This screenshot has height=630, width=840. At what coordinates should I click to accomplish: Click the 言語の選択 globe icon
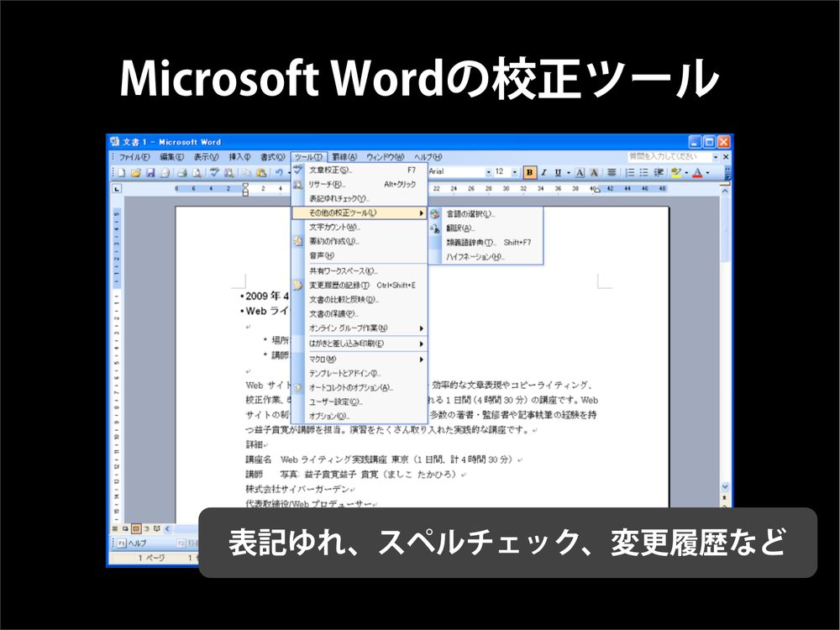coord(435,213)
